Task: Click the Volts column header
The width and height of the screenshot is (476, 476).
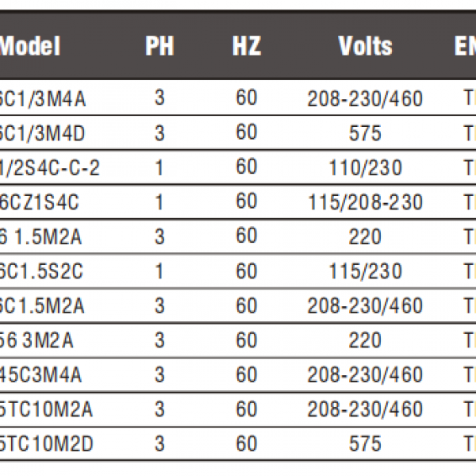Action: [365, 46]
